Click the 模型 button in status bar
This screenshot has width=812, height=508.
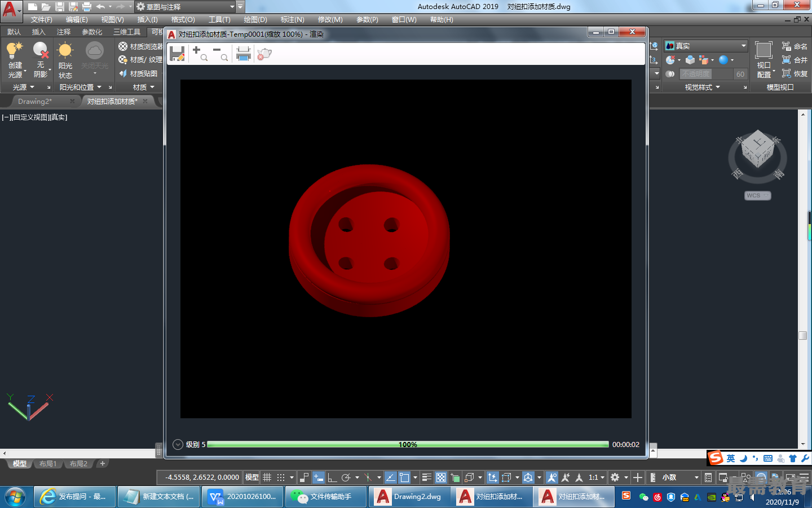251,477
